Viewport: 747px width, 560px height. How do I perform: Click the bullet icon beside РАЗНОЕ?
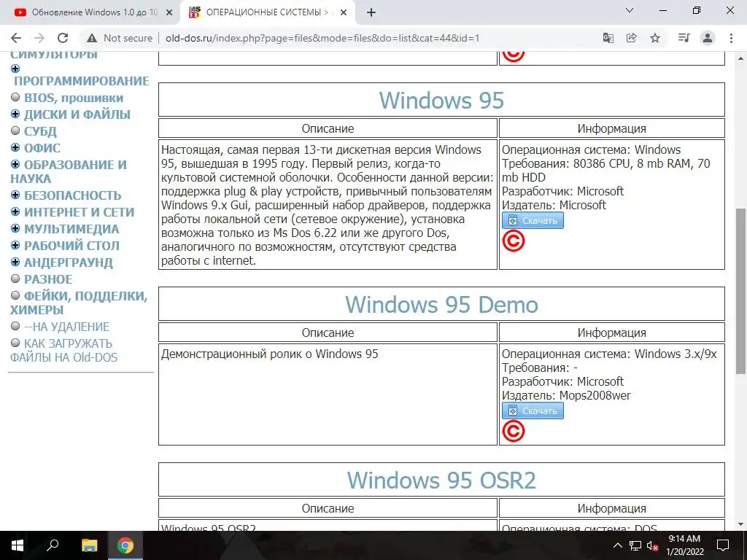point(15,279)
